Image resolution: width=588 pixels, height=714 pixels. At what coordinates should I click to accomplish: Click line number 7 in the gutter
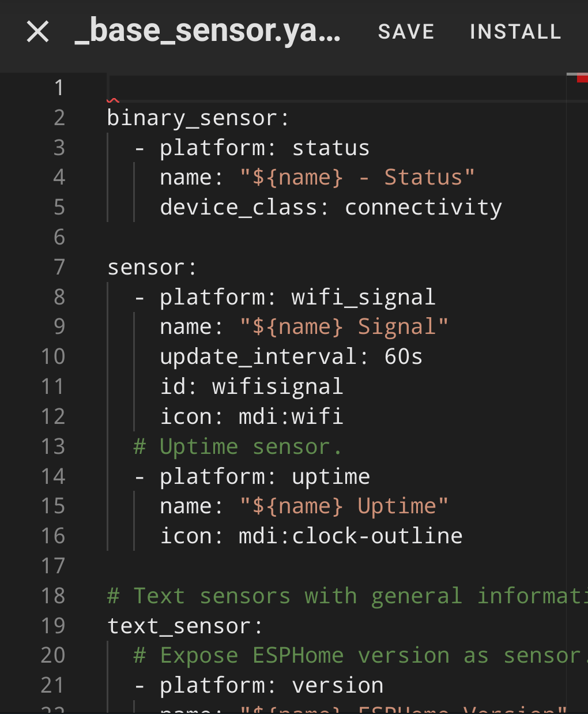pyautogui.click(x=59, y=267)
